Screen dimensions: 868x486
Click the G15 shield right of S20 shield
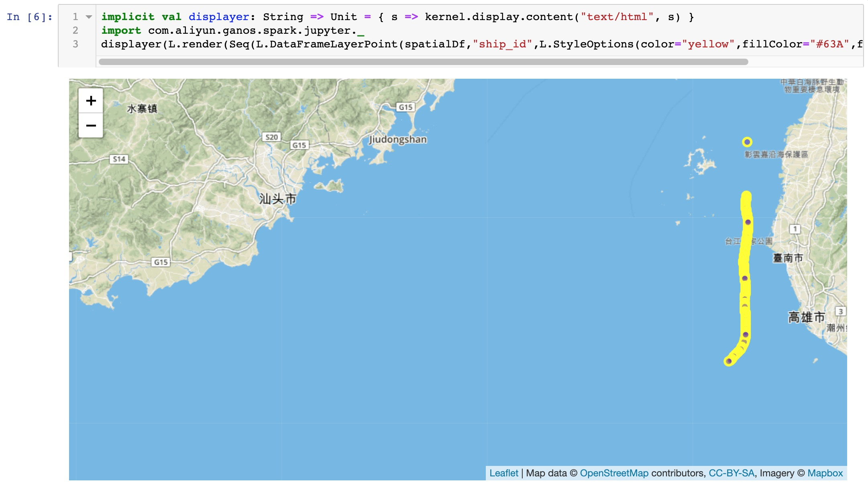299,145
